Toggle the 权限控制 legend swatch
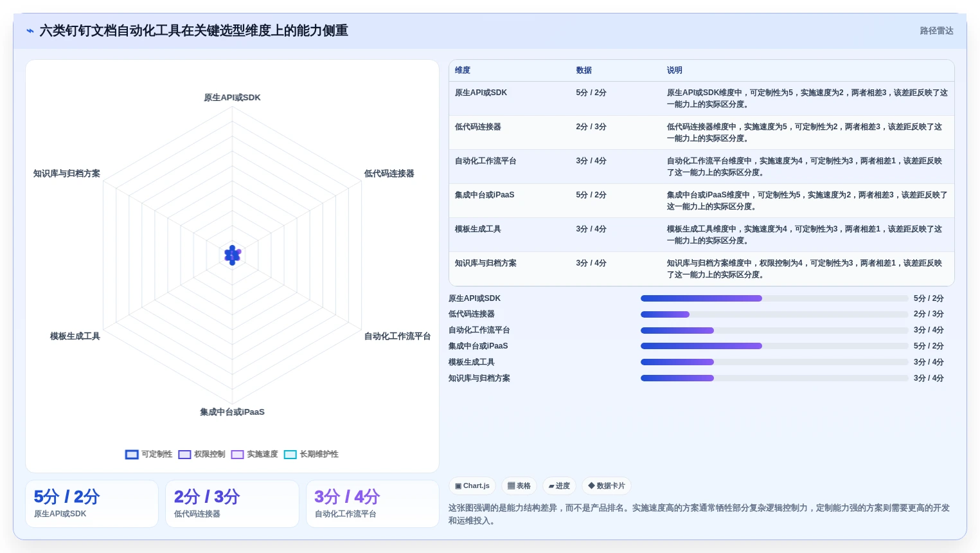 click(184, 455)
